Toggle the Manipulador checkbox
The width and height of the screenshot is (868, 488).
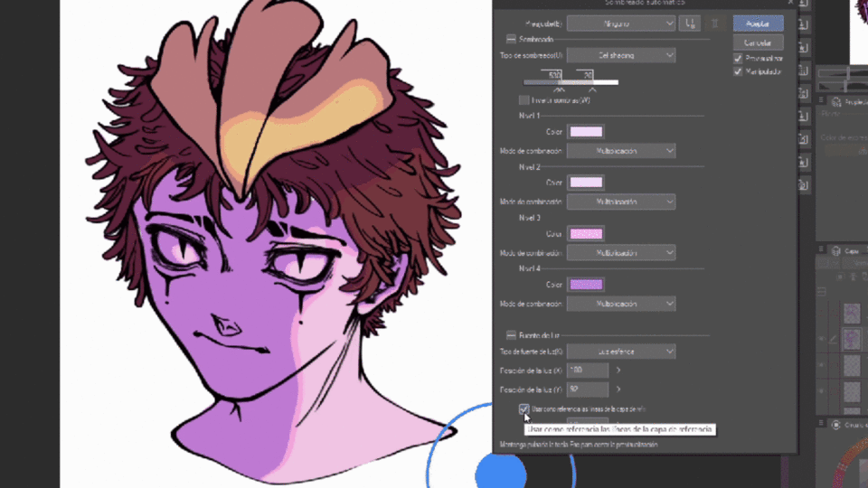click(738, 71)
